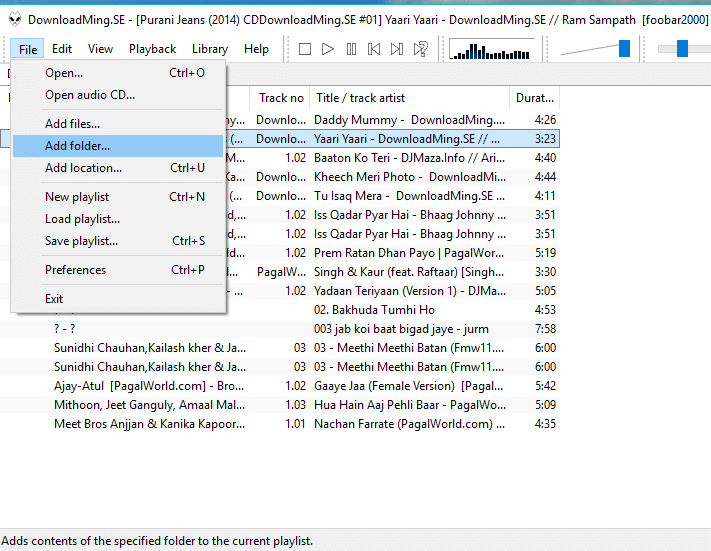This screenshot has height=551, width=711.
Task: Click artist Meet Bros Anjjan cell
Action: pyautogui.click(x=149, y=424)
